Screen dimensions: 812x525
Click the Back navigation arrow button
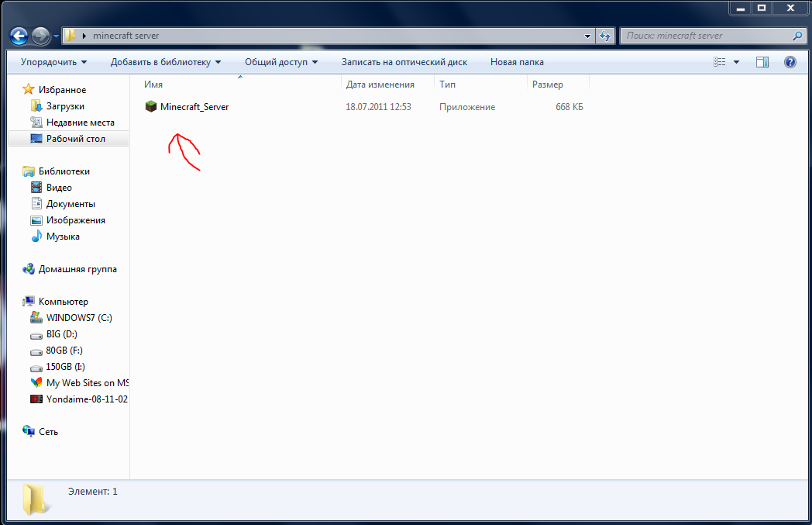coord(19,36)
